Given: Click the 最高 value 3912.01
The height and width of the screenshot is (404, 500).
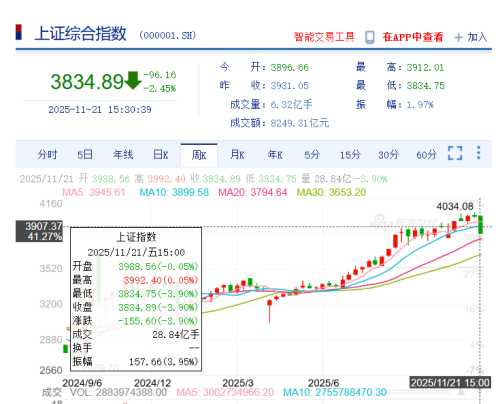Looking at the screenshot, I should coord(425,68).
